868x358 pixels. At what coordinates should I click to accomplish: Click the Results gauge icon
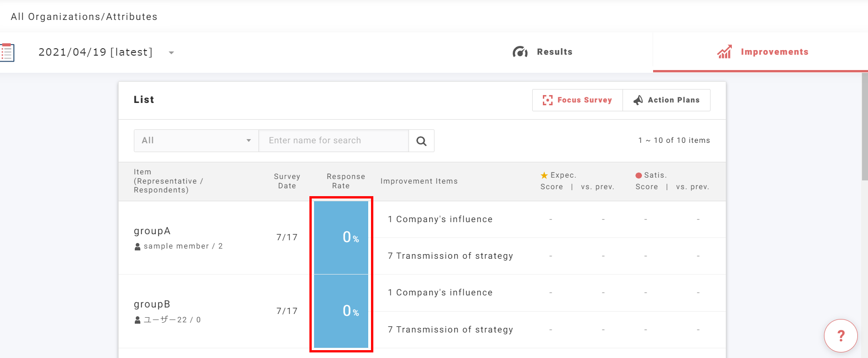coord(520,52)
